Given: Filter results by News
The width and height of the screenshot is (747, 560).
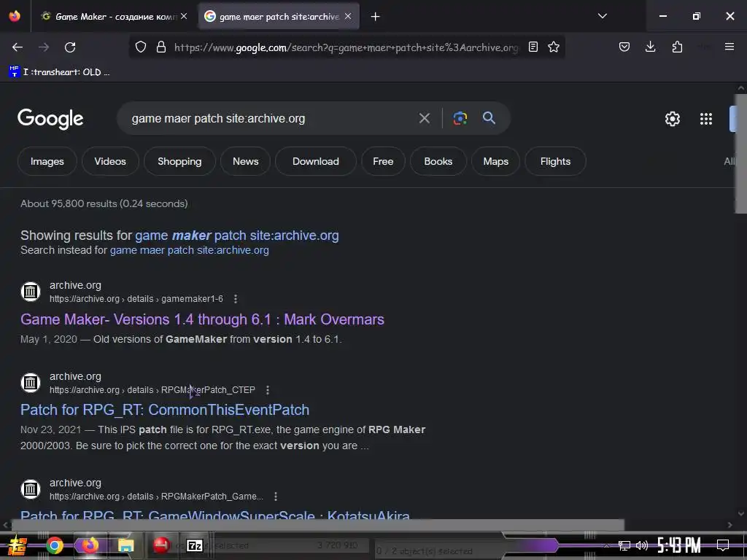Looking at the screenshot, I should point(245,161).
